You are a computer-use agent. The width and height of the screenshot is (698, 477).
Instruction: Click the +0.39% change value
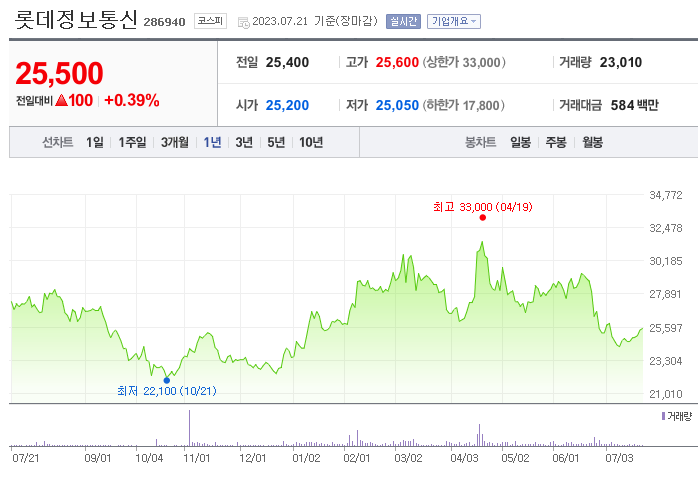coord(132,100)
